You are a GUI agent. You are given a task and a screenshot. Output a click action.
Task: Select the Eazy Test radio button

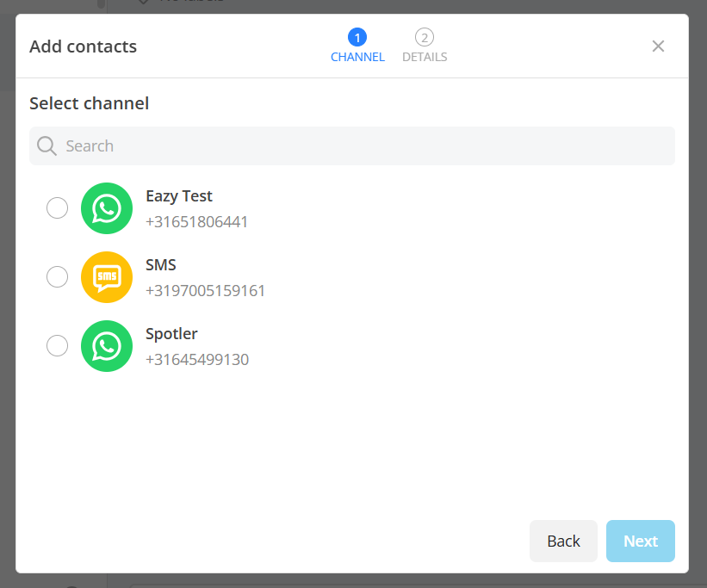point(57,207)
